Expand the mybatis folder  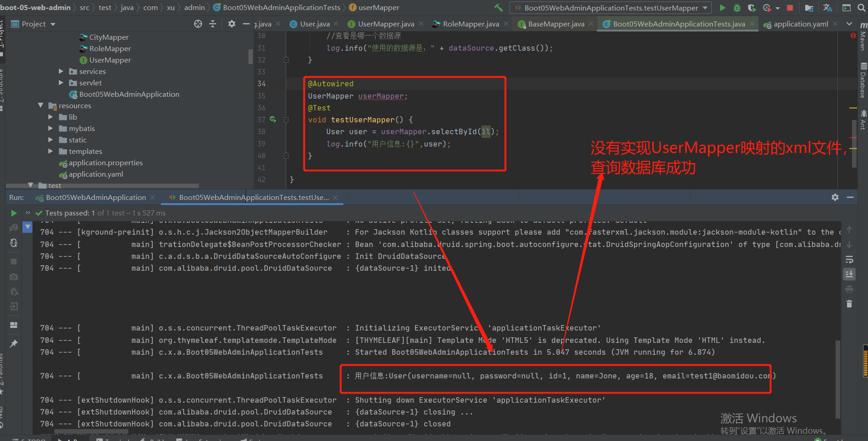pos(51,128)
